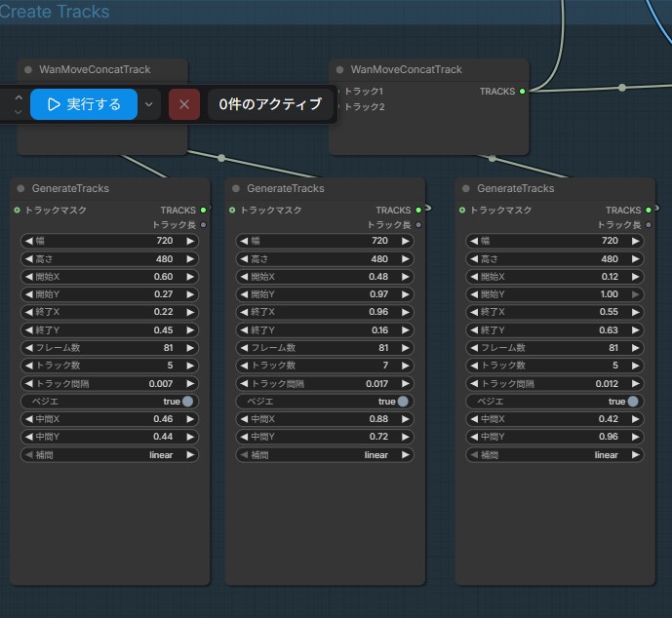
Task: Click the 開始Y 1.00 value slider
Action: (554, 294)
